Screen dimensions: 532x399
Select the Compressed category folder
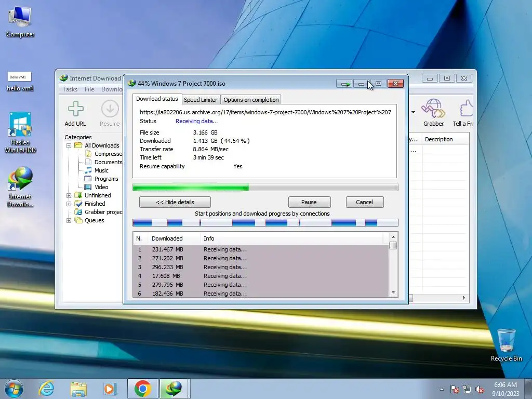pyautogui.click(x=104, y=154)
